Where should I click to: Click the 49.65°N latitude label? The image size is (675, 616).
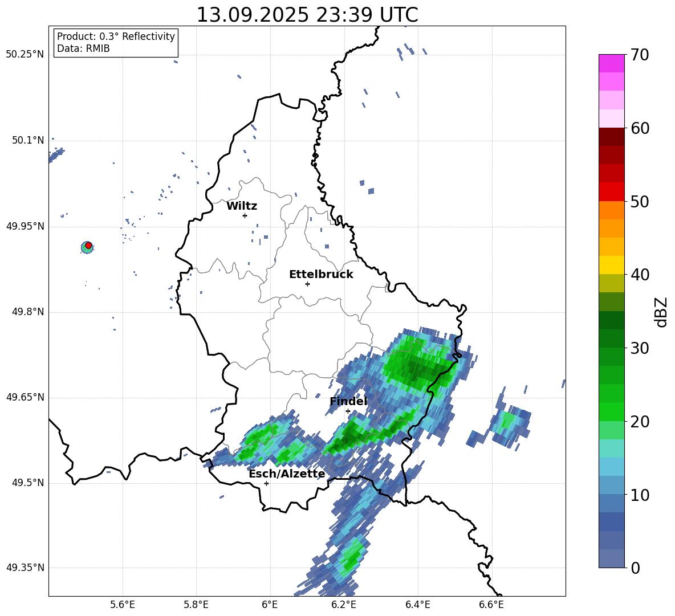click(25, 398)
